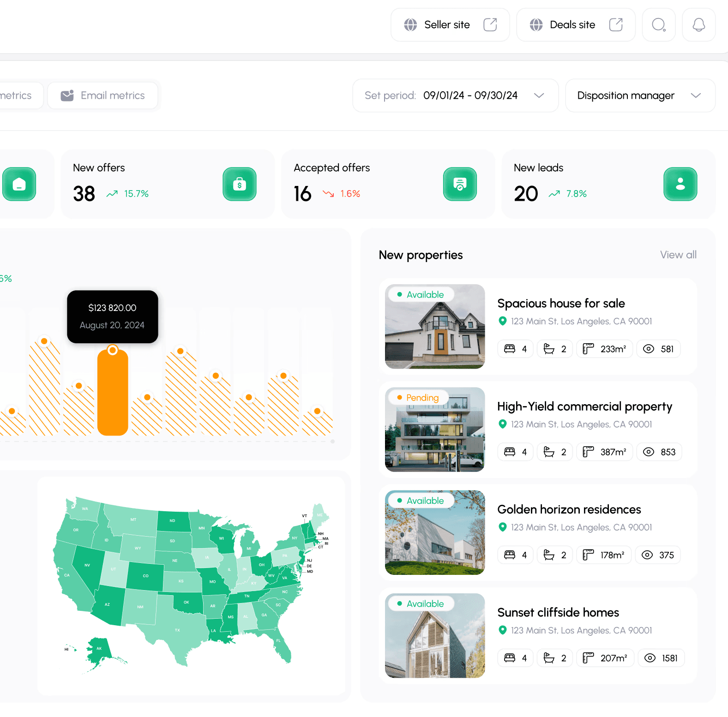The image size is (728, 717).
Task: Click views eye icon showing 581
Action: pyautogui.click(x=649, y=349)
